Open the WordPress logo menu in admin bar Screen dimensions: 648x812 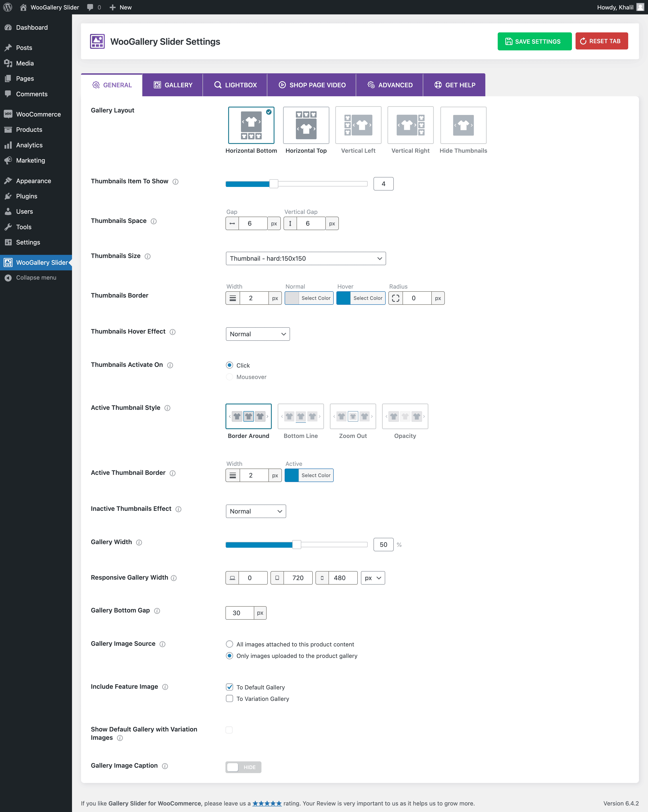pos(7,7)
